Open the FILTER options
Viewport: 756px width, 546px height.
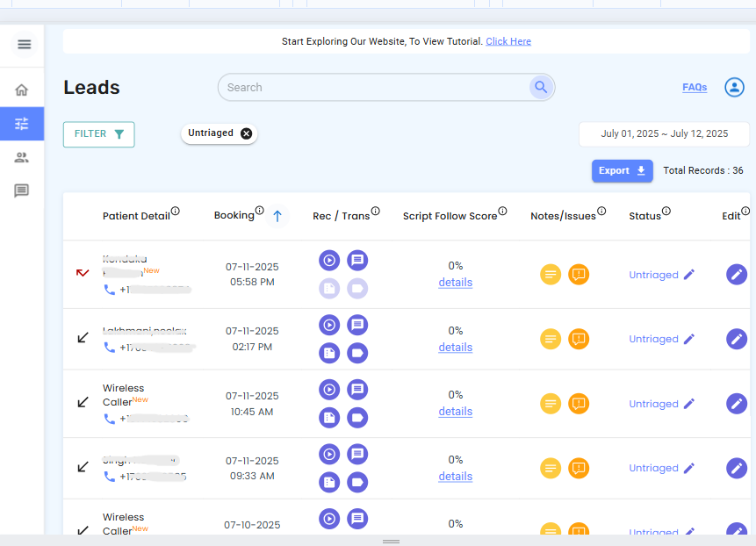point(99,134)
